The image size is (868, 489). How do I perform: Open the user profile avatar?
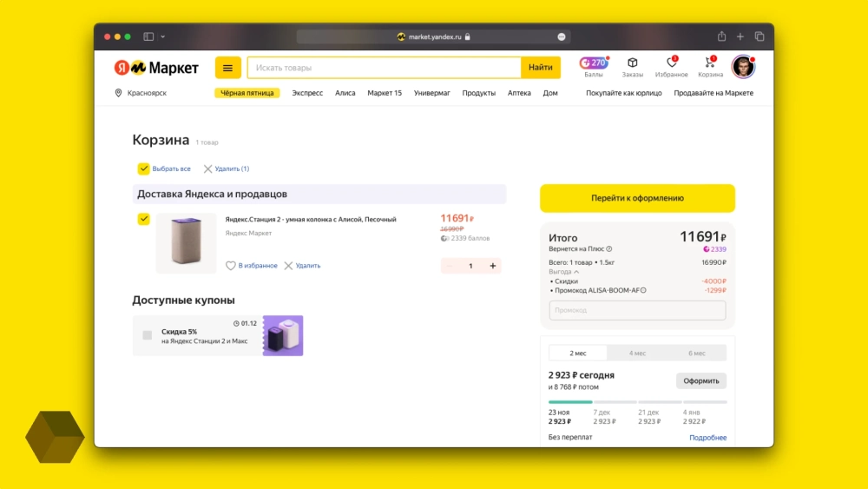(743, 67)
